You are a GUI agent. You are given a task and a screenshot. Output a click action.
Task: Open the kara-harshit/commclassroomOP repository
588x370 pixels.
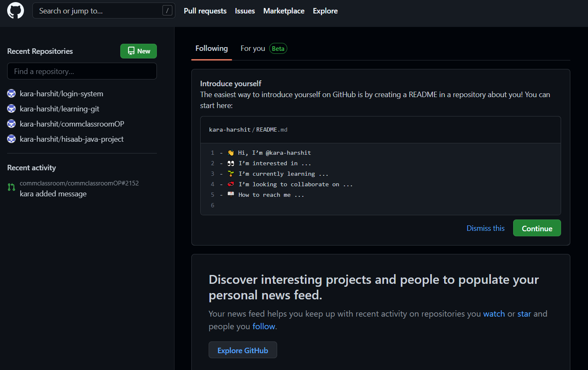72,124
